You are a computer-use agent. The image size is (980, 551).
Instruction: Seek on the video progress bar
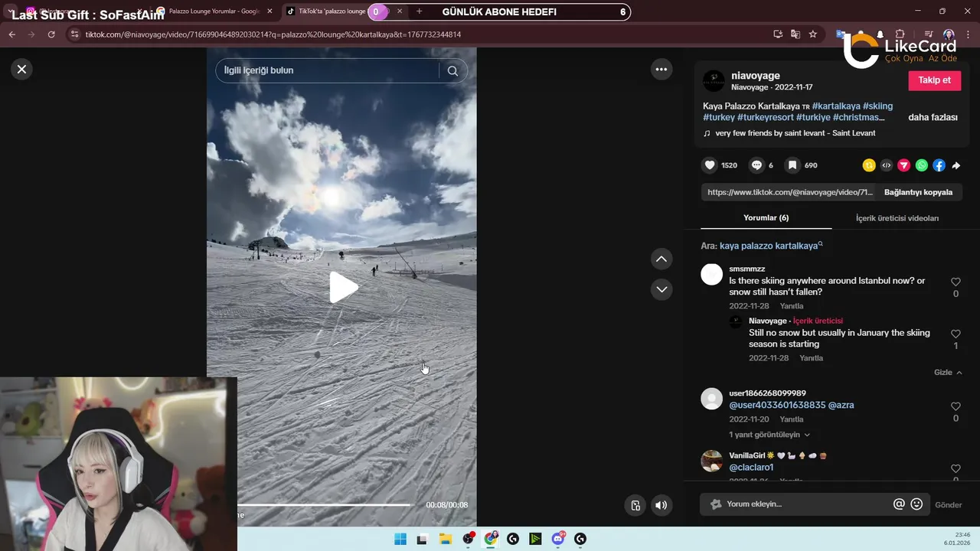[x=324, y=505]
